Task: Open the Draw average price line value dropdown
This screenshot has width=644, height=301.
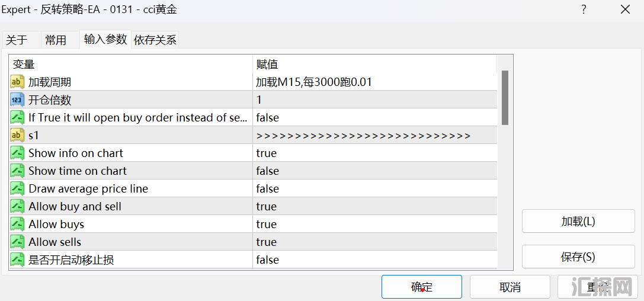Action: pyautogui.click(x=267, y=188)
